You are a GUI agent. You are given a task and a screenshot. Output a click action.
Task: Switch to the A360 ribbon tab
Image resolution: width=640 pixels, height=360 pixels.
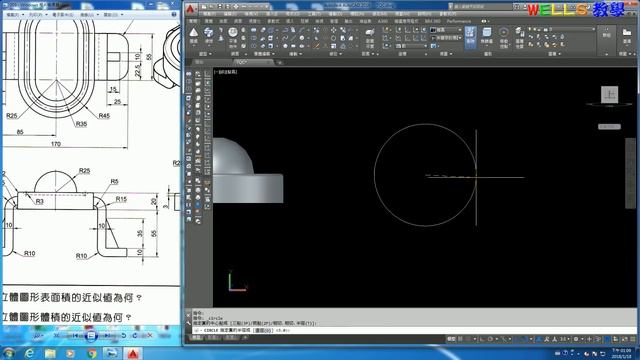tap(382, 21)
